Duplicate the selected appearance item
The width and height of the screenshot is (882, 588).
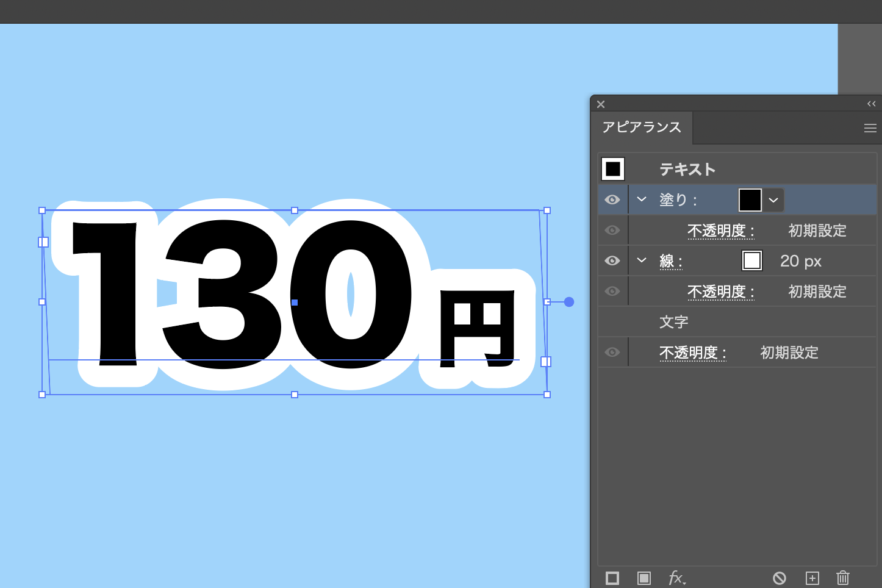pyautogui.click(x=812, y=578)
